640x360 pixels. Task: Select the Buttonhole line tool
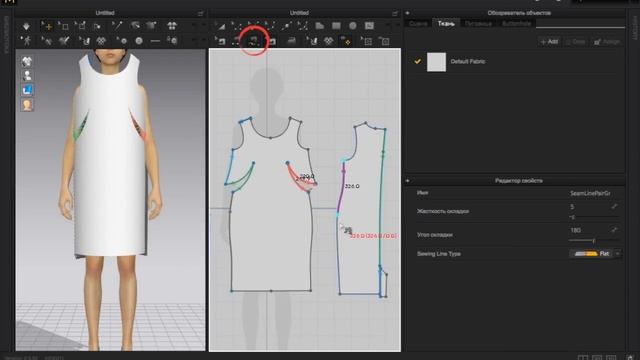click(155, 41)
